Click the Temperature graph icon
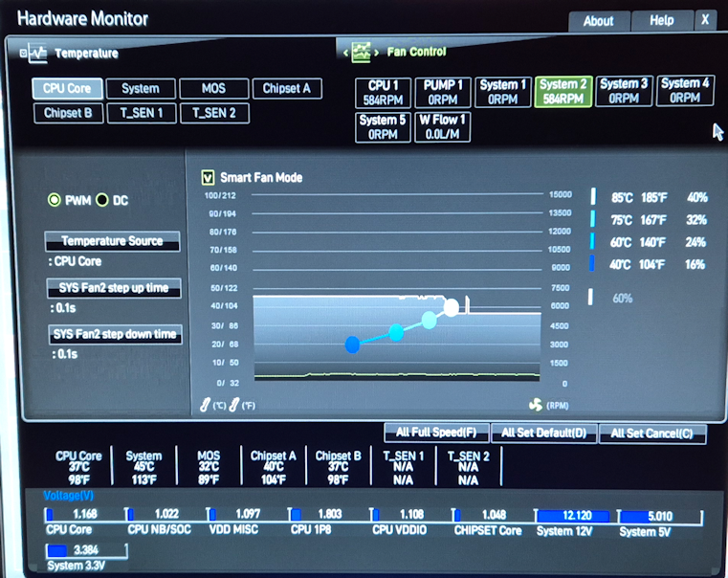The width and height of the screenshot is (728, 578). tap(38, 54)
